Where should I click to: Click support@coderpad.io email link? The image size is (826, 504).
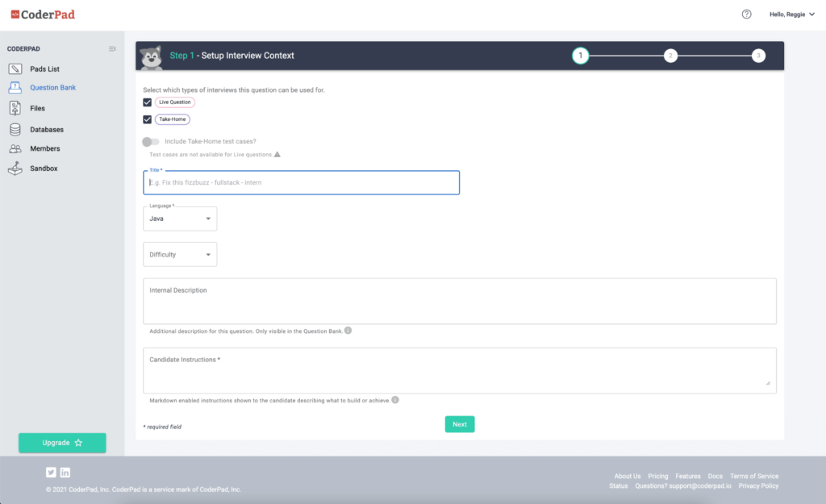(700, 485)
